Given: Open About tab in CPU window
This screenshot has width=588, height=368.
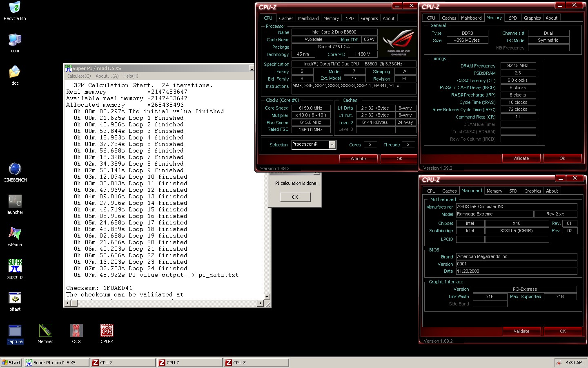Looking at the screenshot, I should pyautogui.click(x=389, y=18).
